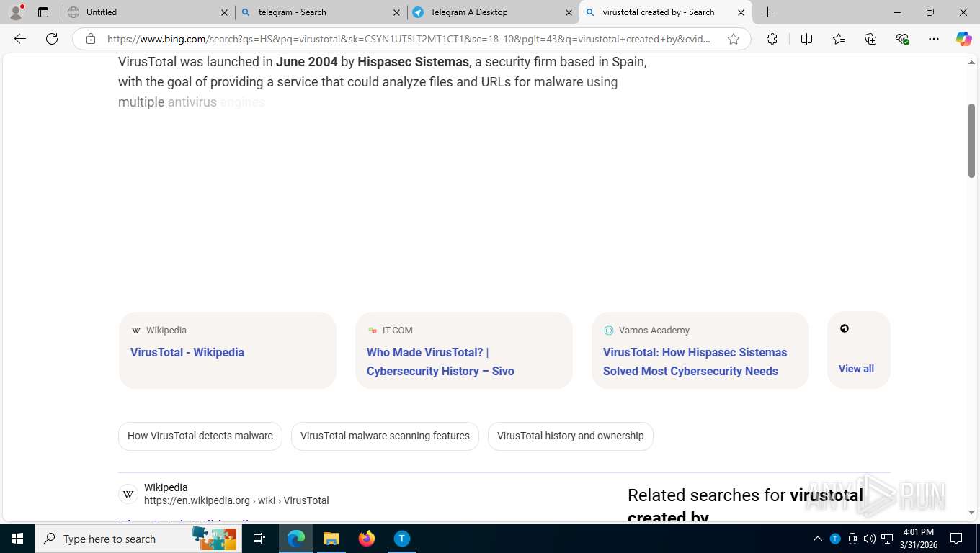Select How VirusTotal detects malware chip
This screenshot has width=980, height=553.
click(x=200, y=436)
